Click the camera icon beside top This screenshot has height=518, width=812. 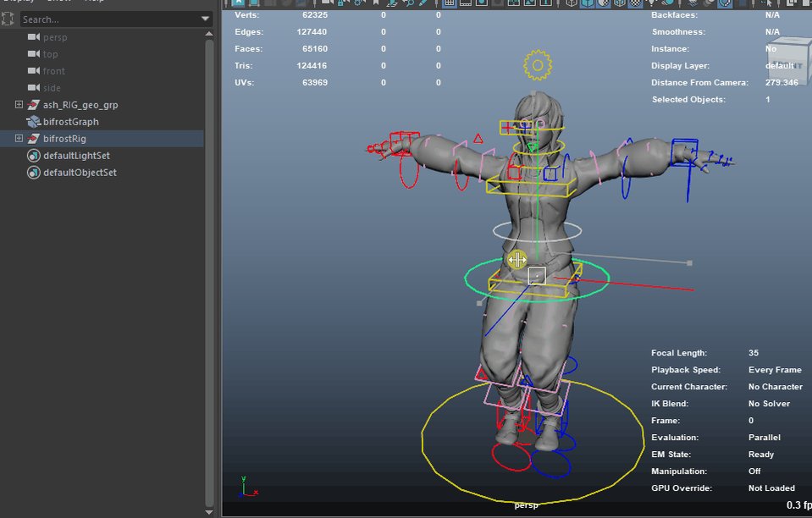point(34,54)
